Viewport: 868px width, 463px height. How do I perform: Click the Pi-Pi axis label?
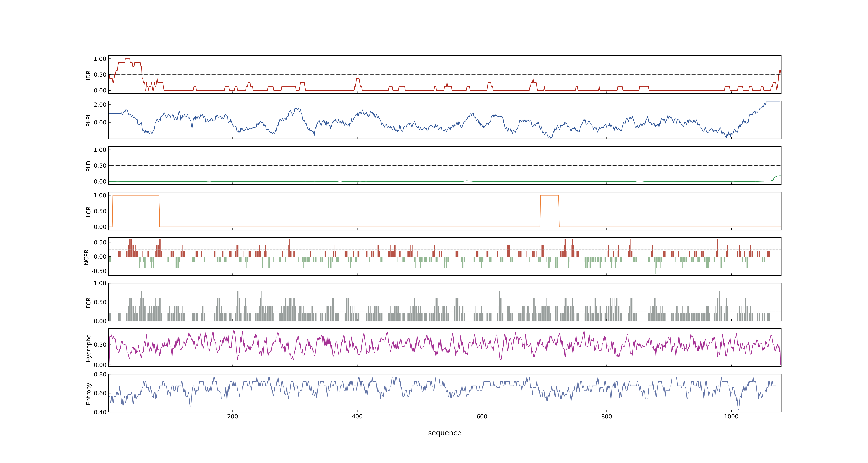[x=88, y=120]
